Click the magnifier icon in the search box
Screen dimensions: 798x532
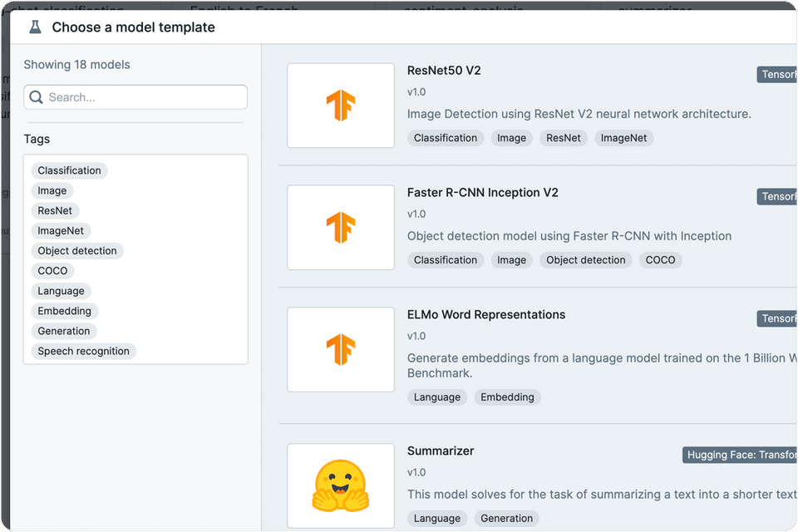[36, 97]
